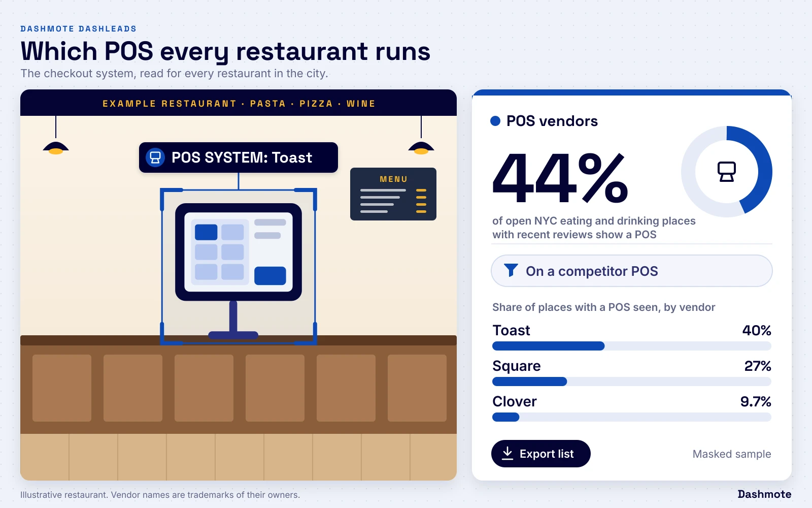
Task: Click the POS vendors heading
Action: (552, 121)
